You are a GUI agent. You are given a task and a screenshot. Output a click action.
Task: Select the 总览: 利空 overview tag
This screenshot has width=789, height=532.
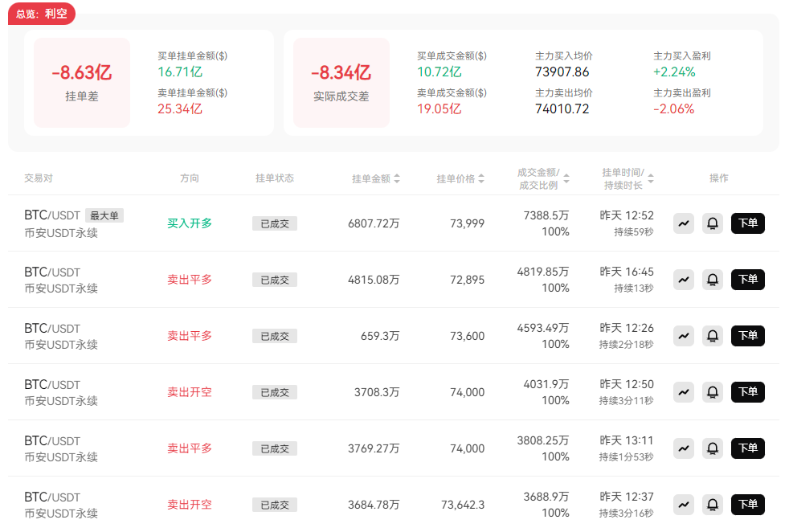[x=42, y=14]
